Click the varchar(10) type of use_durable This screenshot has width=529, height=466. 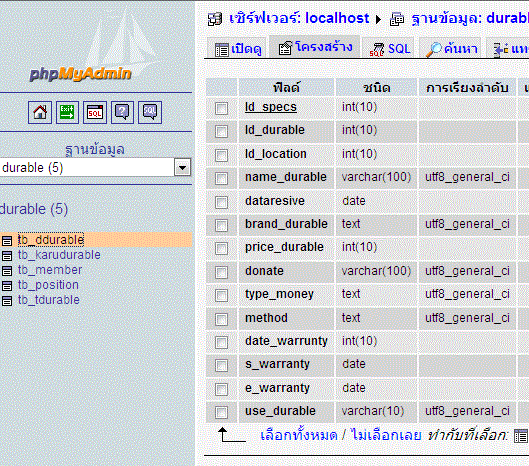point(373,411)
